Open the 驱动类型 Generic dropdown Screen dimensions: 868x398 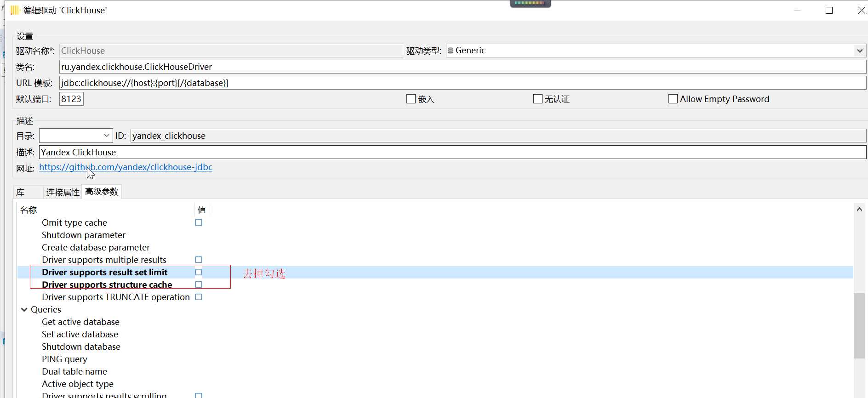(860, 51)
